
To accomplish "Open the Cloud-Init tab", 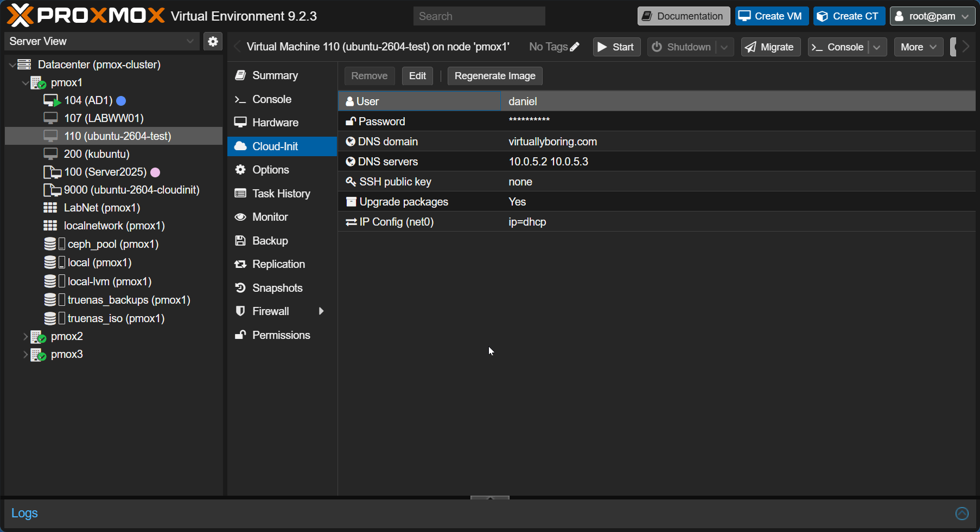I will point(282,146).
